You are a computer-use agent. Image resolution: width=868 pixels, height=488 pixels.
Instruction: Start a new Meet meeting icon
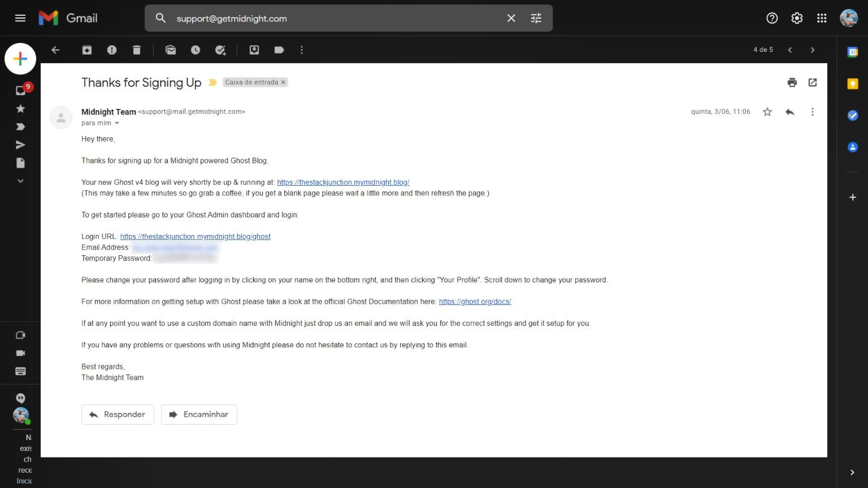point(20,335)
